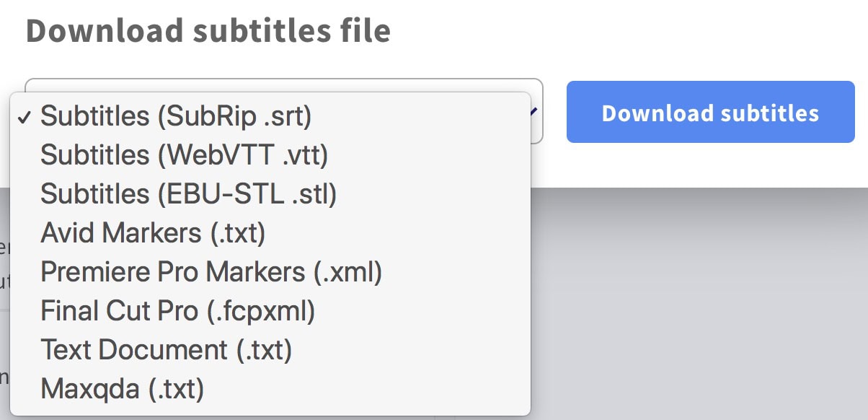
Task: Click the Download subtitles file heading
Action: click(x=208, y=30)
